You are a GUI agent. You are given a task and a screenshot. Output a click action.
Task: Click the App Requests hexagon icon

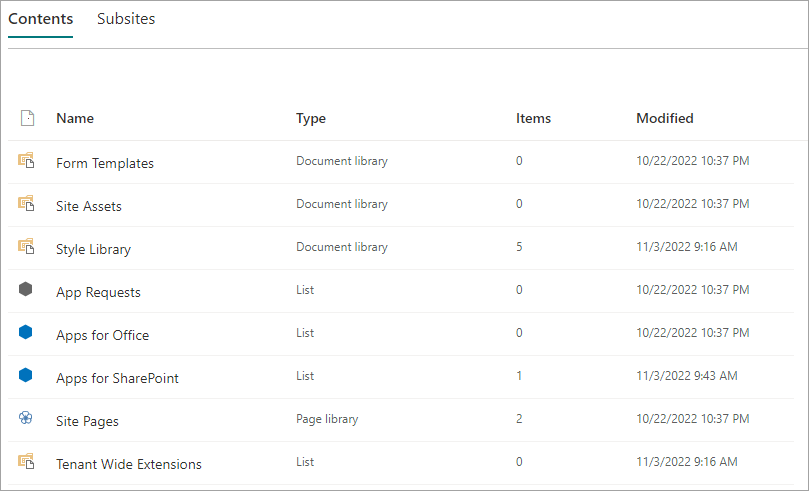point(26,289)
